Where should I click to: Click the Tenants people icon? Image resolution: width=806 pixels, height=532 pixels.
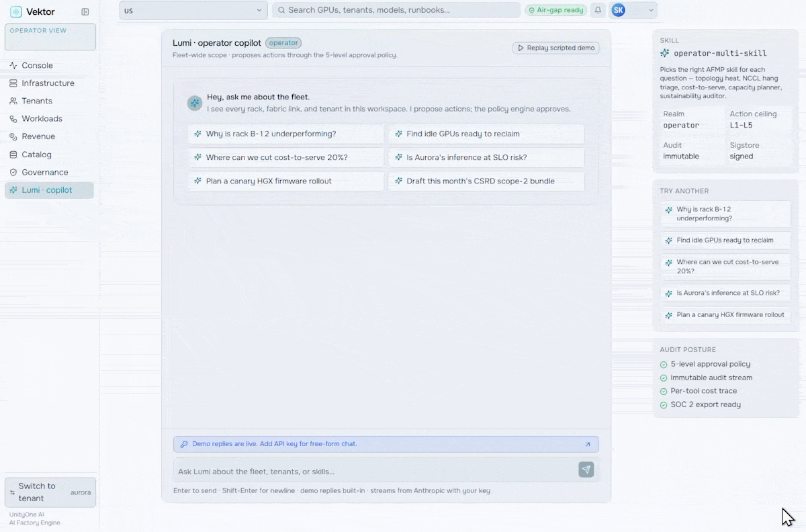[13, 101]
